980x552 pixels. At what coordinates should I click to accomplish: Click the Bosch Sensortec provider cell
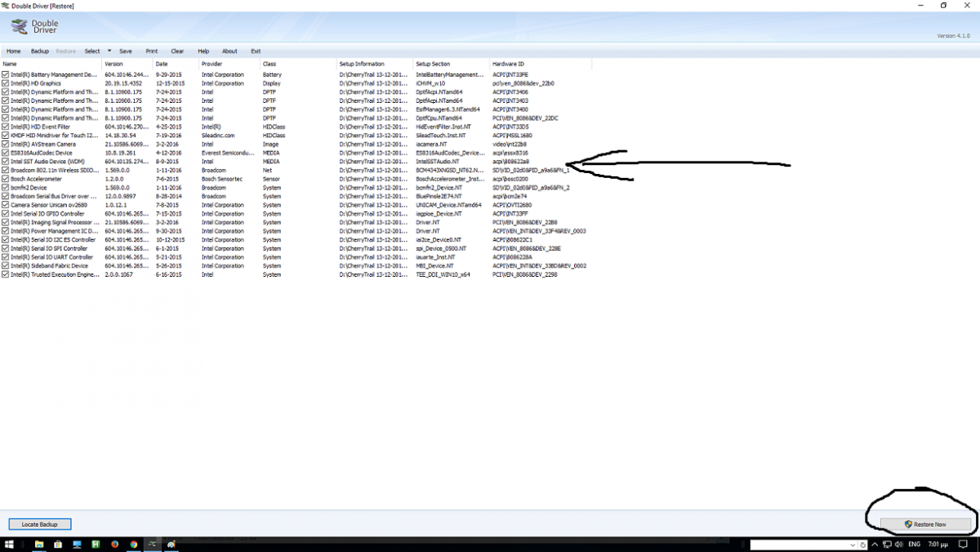coord(222,179)
